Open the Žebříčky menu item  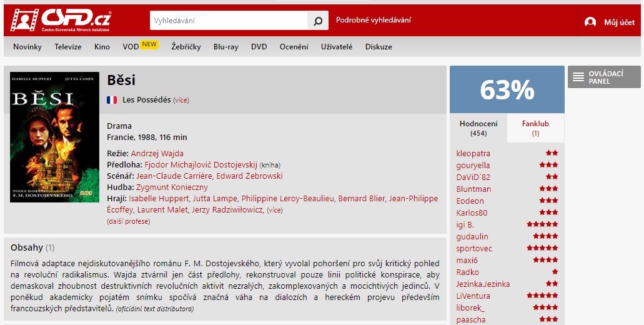tap(186, 47)
